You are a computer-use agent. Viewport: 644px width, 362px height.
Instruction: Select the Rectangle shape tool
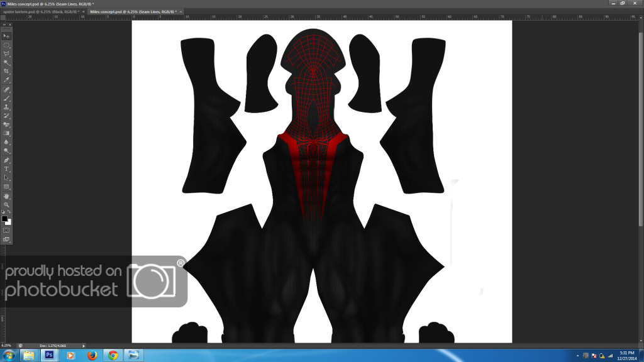pyautogui.click(x=6, y=187)
